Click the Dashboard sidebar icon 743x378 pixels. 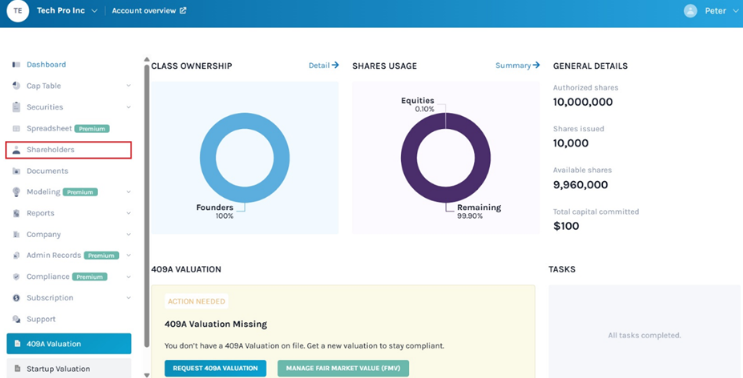[16, 64]
